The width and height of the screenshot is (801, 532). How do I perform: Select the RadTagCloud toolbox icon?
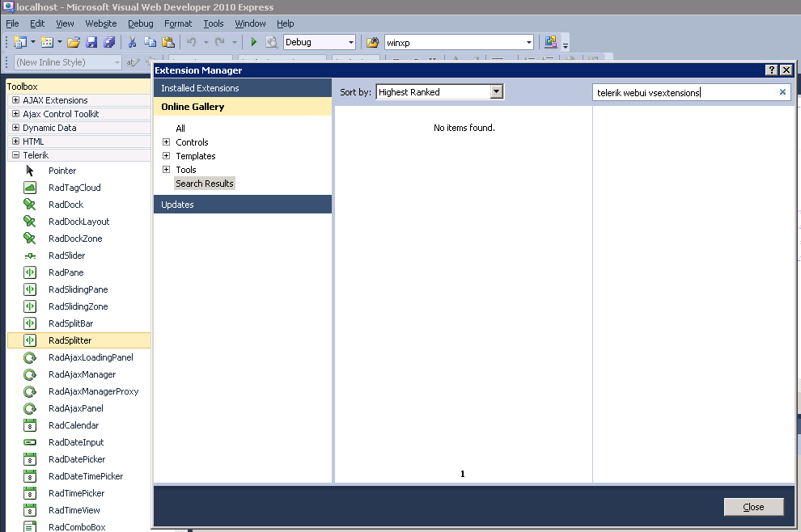30,188
